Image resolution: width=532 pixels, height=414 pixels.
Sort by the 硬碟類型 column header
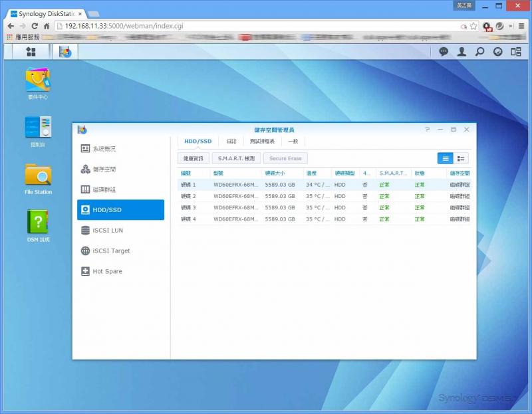[x=346, y=173]
